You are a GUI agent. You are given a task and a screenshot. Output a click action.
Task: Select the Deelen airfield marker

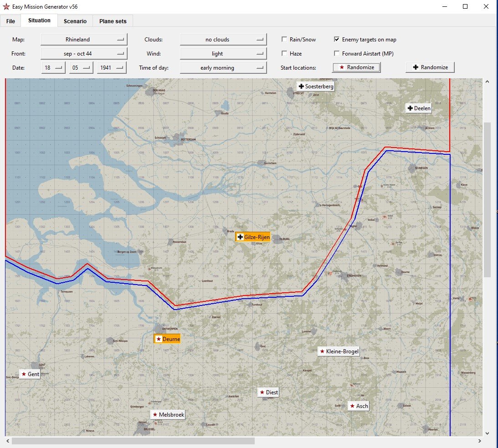point(419,108)
